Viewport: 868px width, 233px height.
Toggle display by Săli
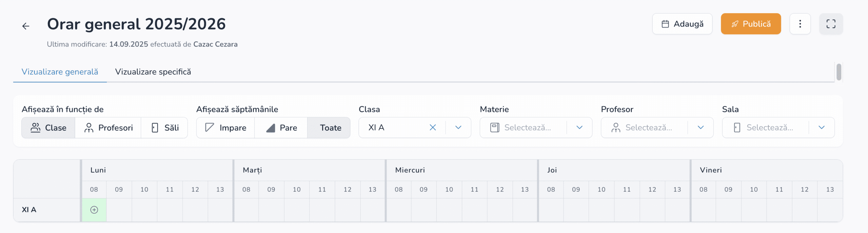(165, 128)
